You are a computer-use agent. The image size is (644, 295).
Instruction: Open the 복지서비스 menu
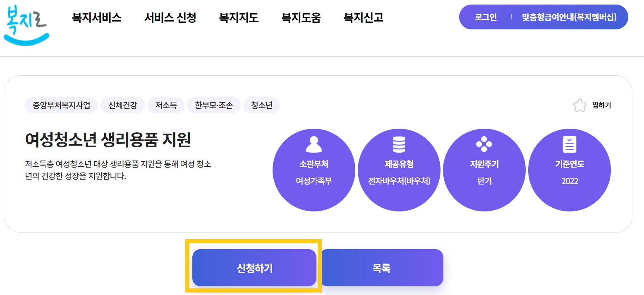[x=96, y=18]
